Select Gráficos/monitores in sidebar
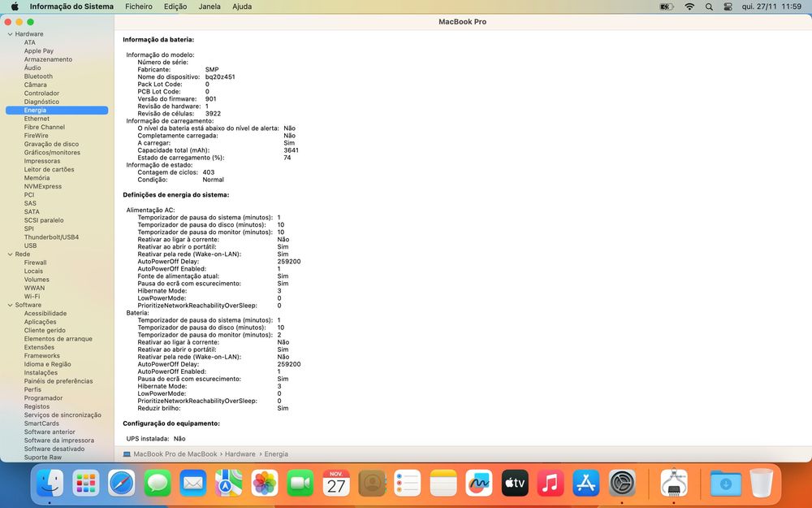Screen dimensions: 812x508 point(52,153)
